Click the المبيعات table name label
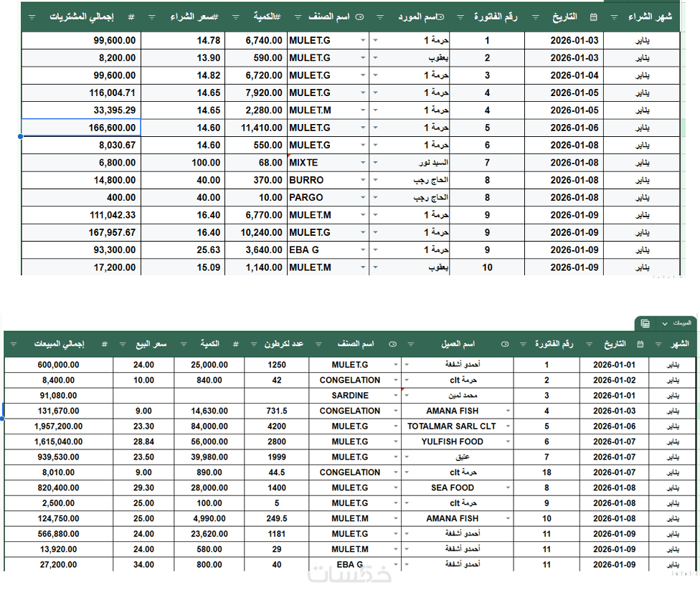This screenshot has height=595, width=700. 682,323
